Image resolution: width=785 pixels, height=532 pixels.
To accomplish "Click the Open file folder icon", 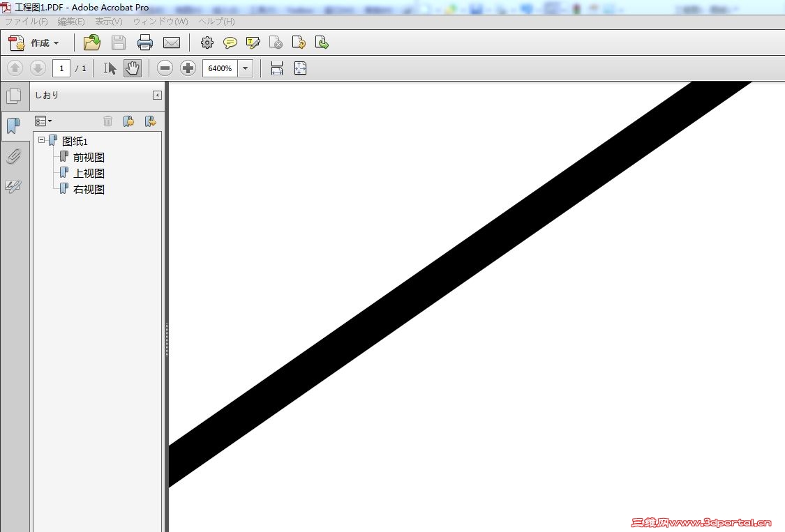I will (x=91, y=43).
